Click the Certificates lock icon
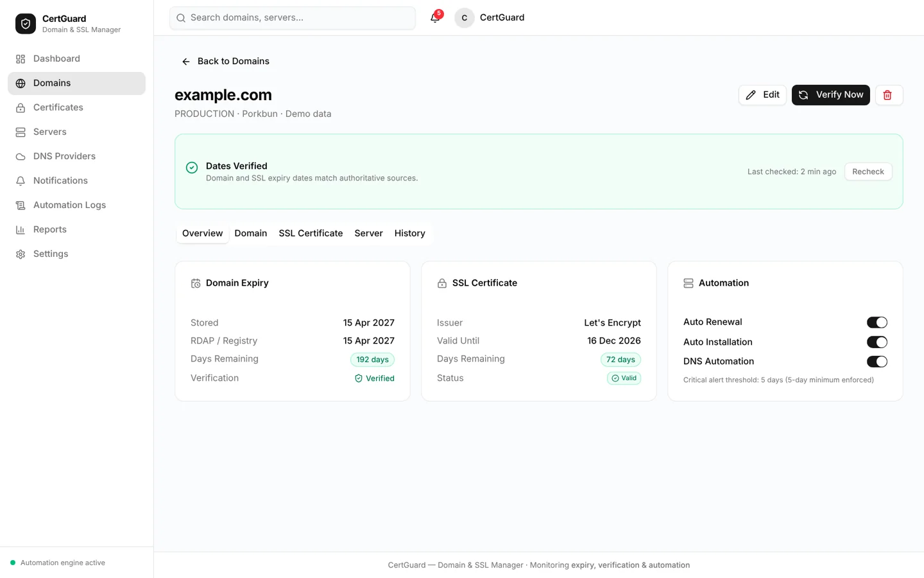The height and width of the screenshot is (578, 924). (21, 108)
